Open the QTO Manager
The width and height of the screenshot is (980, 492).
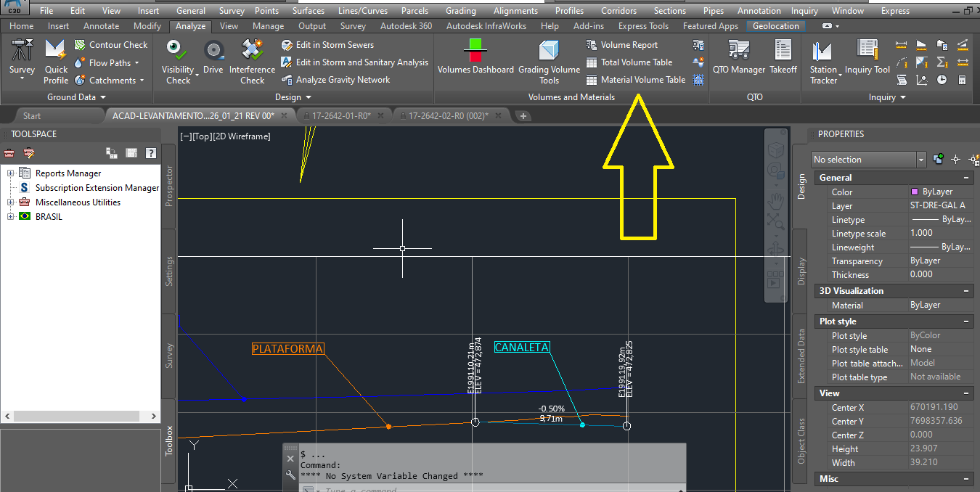click(x=739, y=58)
